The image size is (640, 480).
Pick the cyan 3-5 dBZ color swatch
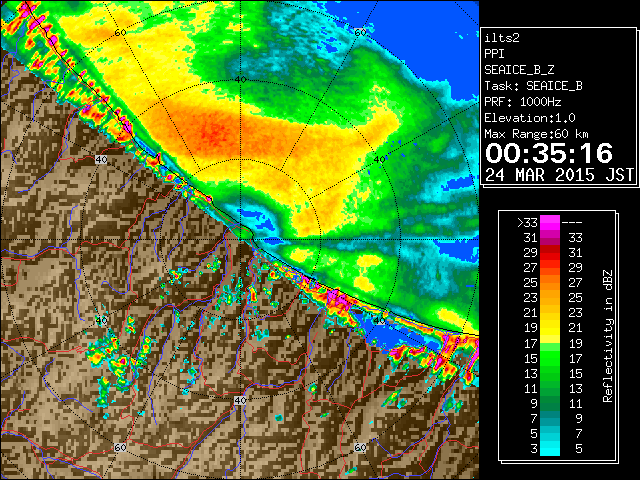point(550,449)
